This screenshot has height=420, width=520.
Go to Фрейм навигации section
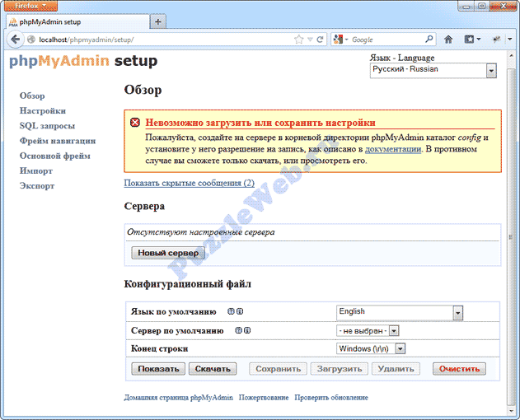tap(58, 141)
